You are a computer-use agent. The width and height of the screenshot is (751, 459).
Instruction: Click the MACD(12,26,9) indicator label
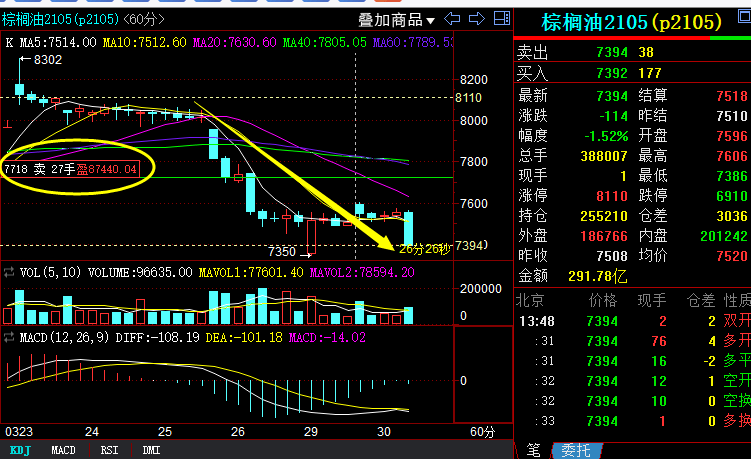[63, 338]
